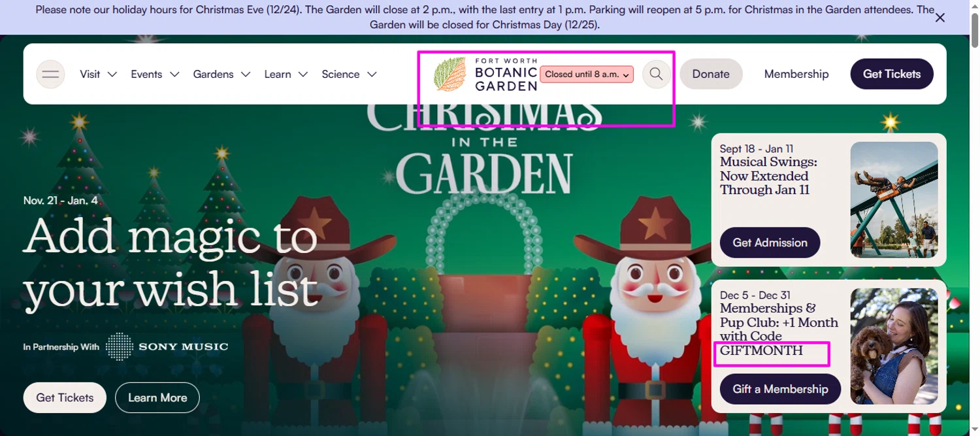Click the Musical Swings: Now Extended heading
The width and height of the screenshot is (980, 436).
pos(768,176)
